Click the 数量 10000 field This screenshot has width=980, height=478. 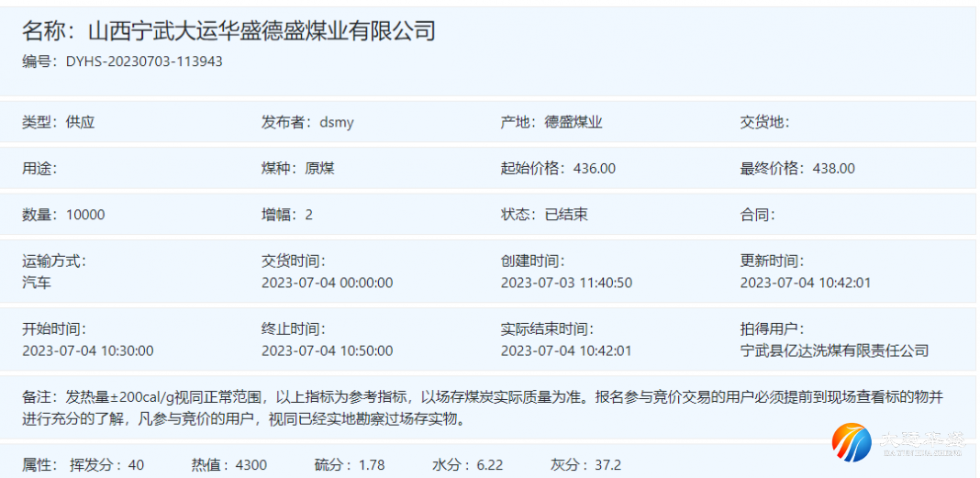[x=64, y=215]
